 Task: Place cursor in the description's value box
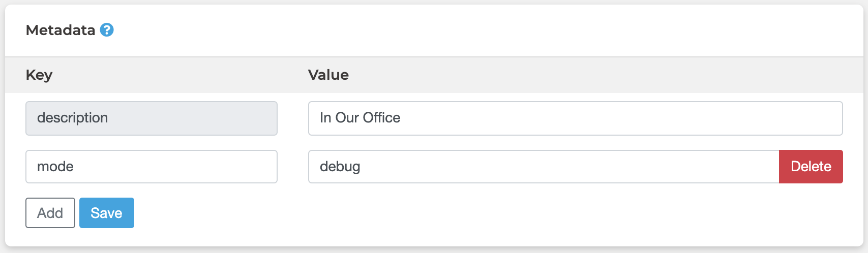click(575, 118)
